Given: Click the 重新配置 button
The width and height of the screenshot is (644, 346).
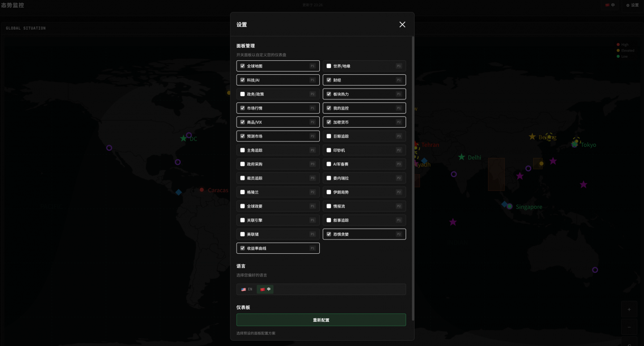Looking at the screenshot, I should 321,320.
